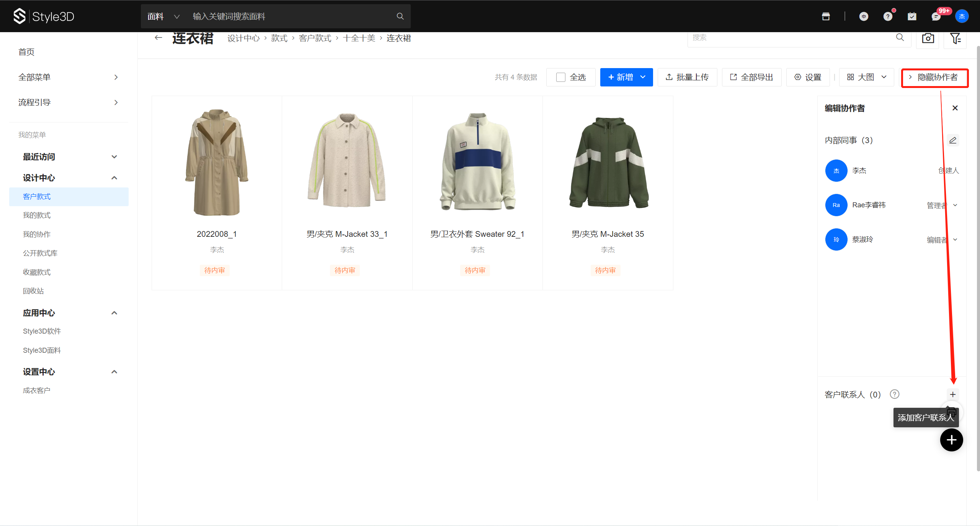Image resolution: width=980 pixels, height=526 pixels.
Task: Select 回收站 in the sidebar menu
Action: (33, 291)
